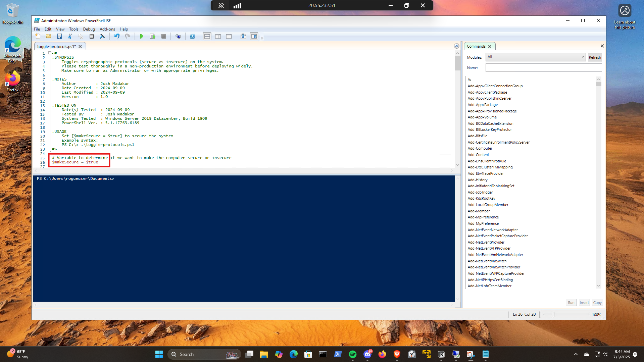
Task: Click the Undo arrow in the toolbar
Action: [117, 36]
